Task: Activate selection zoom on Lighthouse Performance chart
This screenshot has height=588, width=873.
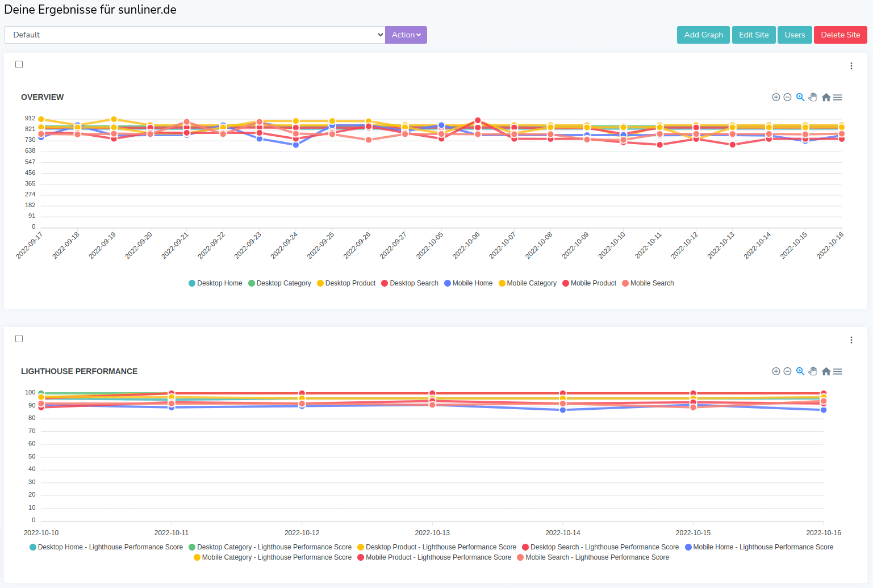Action: [800, 371]
